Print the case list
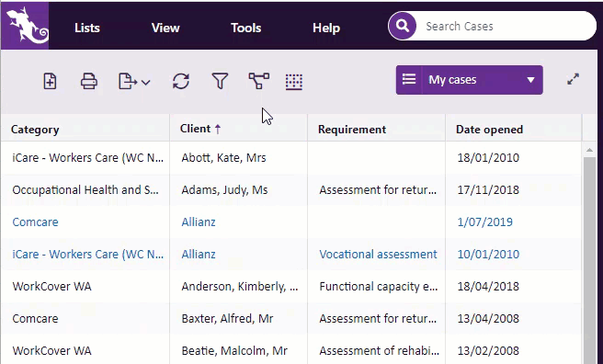The width and height of the screenshot is (603, 364). coord(89,81)
